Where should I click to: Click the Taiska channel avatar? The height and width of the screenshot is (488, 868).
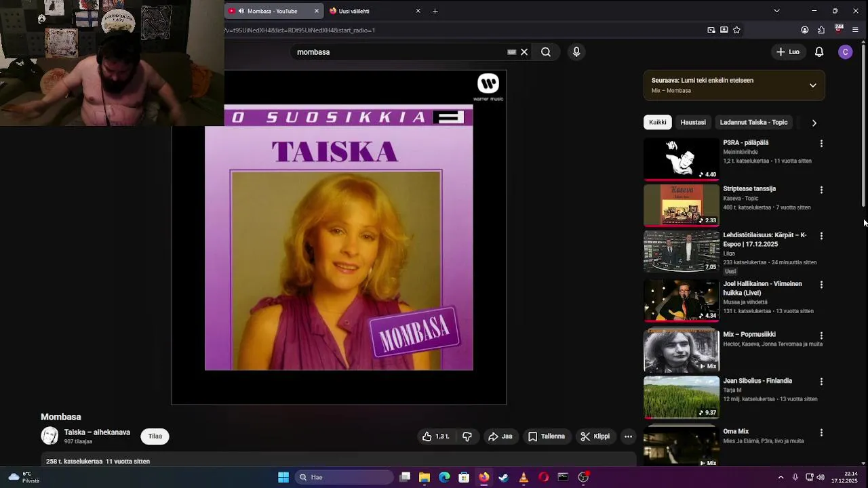tap(50, 436)
